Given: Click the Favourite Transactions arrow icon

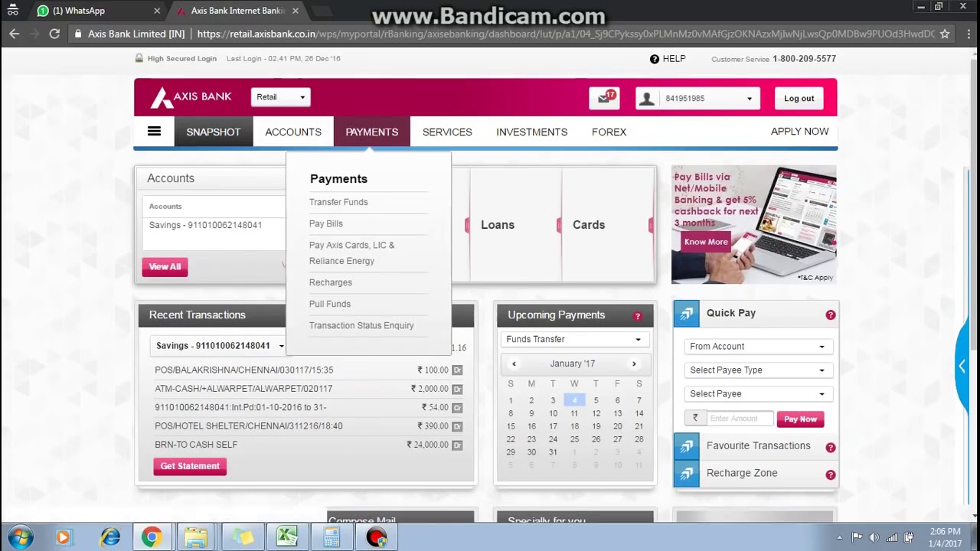Looking at the screenshot, I should (686, 446).
